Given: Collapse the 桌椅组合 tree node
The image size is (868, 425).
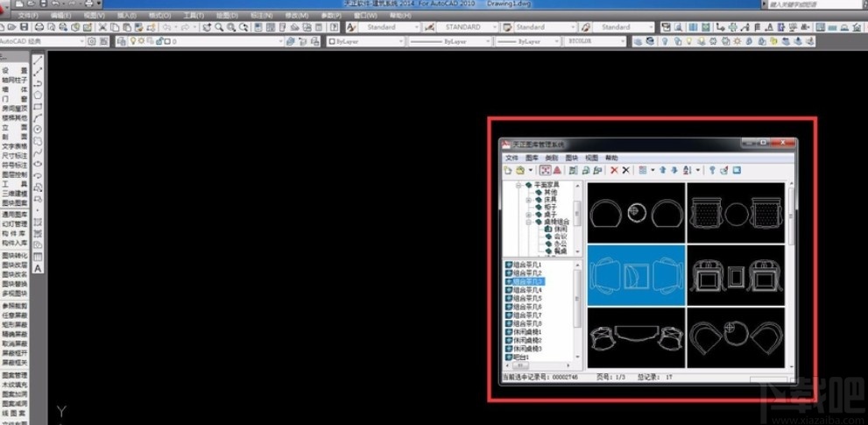Looking at the screenshot, I should coord(528,222).
